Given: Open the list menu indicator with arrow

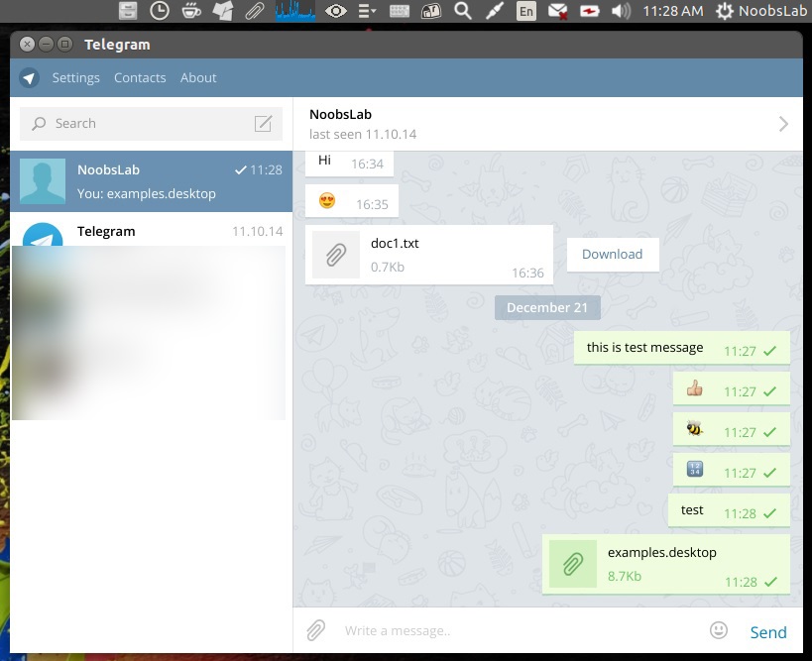Looking at the screenshot, I should [x=367, y=11].
